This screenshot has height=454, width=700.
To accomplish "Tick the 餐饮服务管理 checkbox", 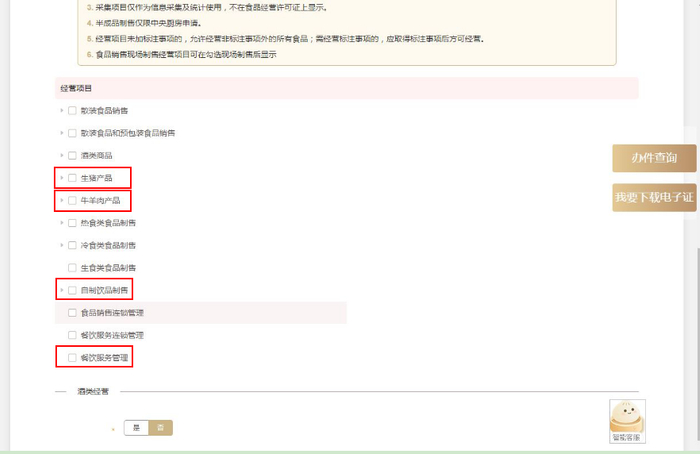I will [72, 358].
